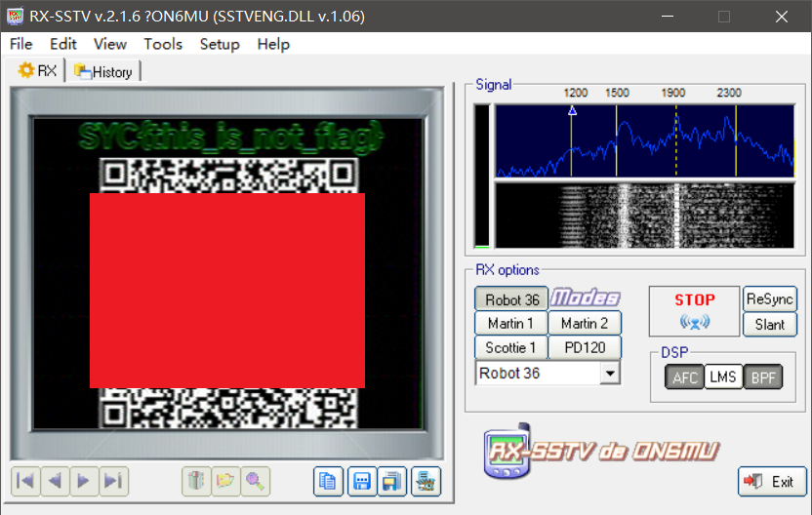Image resolution: width=812 pixels, height=515 pixels.
Task: Click the save-as multiple floppy icon
Action: pos(392,482)
